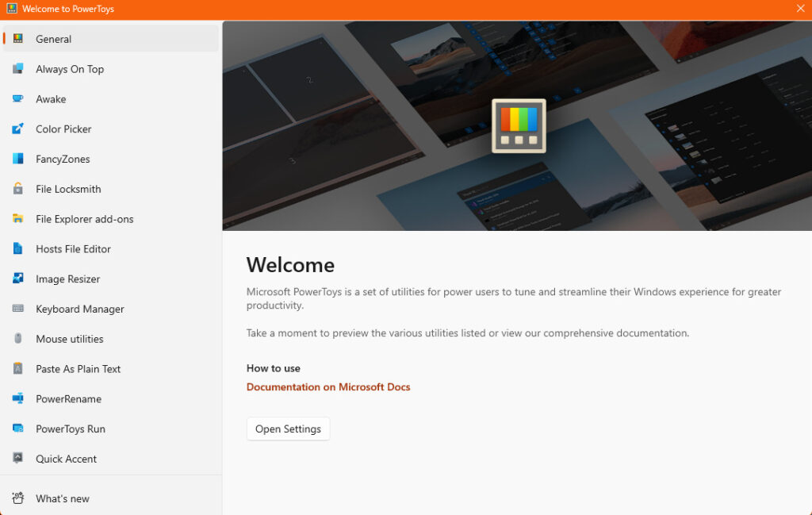
Task: Click the PowerToys title bar app icon
Action: [x=11, y=9]
